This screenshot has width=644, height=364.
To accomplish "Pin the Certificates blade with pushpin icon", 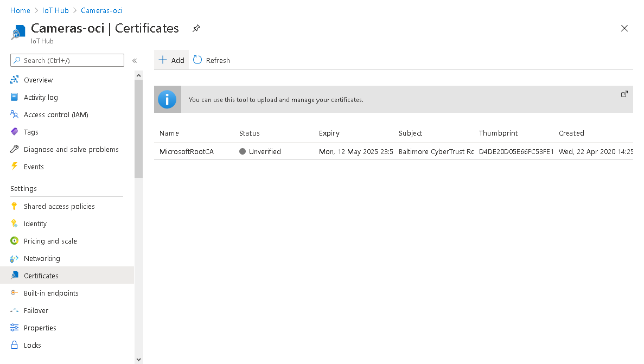I will (x=196, y=28).
